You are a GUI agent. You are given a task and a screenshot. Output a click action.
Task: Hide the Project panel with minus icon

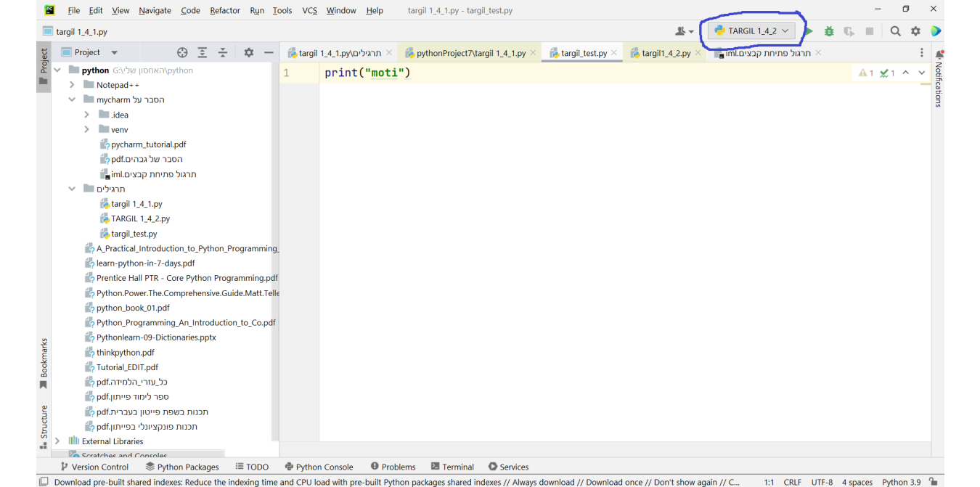click(269, 52)
